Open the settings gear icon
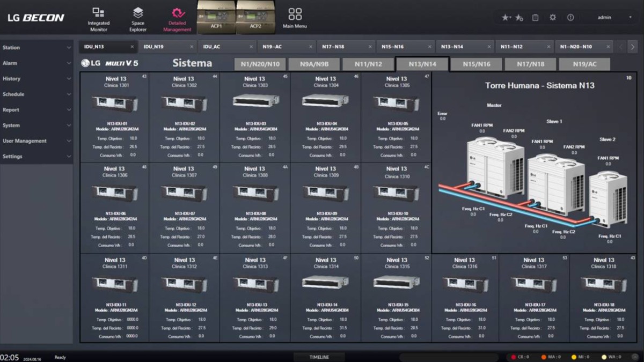The width and height of the screenshot is (644, 362). (x=553, y=17)
